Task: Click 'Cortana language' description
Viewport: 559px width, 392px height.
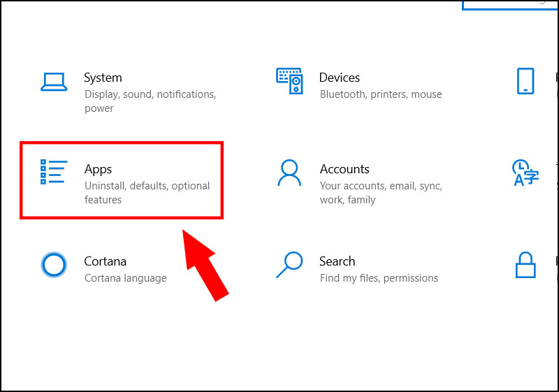Action: 126,278
